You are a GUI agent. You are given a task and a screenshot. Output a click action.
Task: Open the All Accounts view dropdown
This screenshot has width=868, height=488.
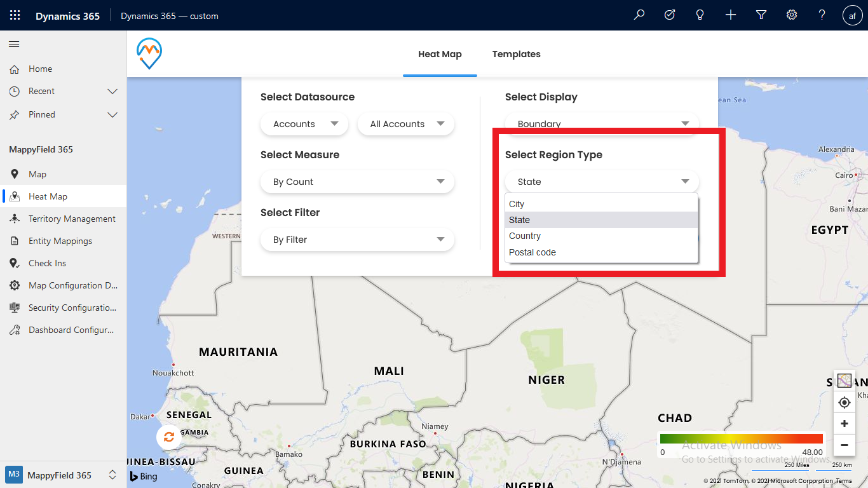tap(406, 124)
